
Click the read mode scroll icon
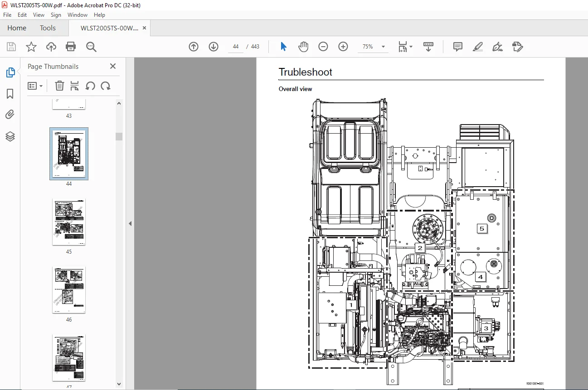point(428,47)
